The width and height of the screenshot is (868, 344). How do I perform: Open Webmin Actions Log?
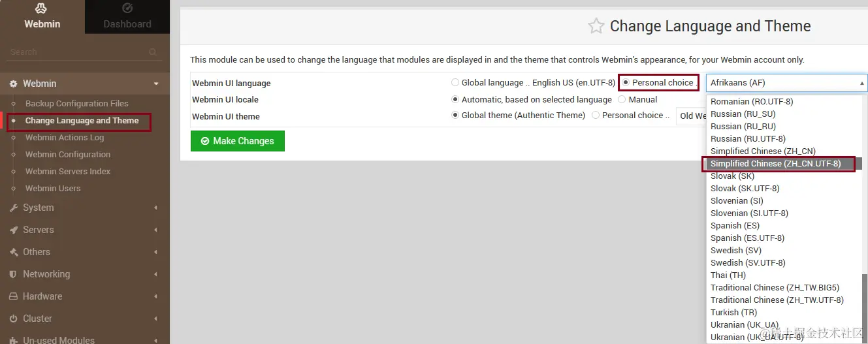click(x=65, y=138)
